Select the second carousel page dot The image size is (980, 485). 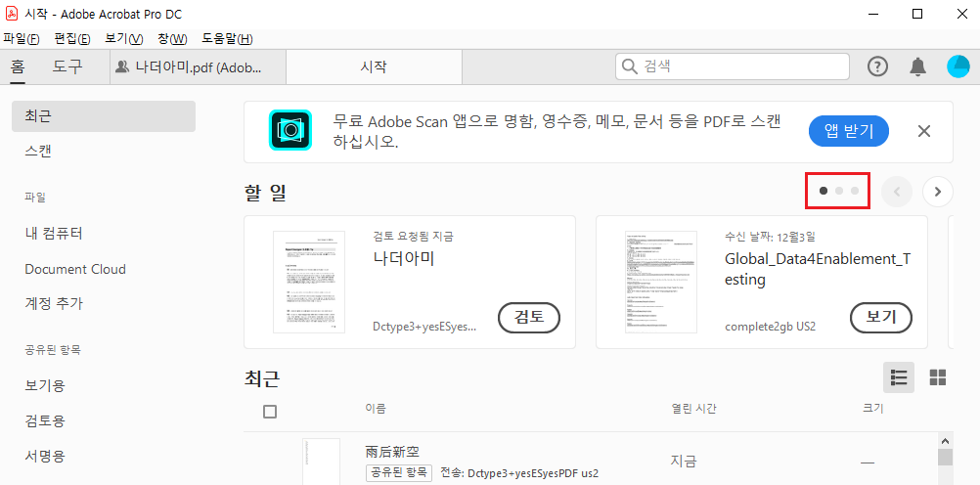point(839,192)
